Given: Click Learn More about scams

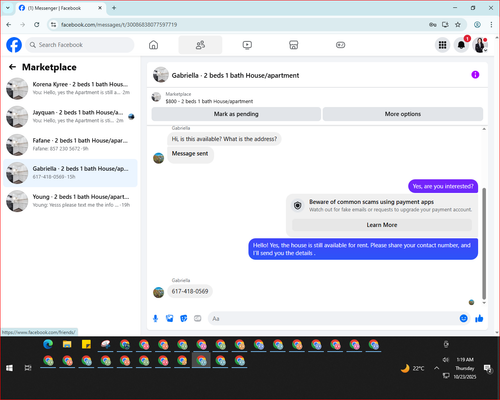Looking at the screenshot, I should pyautogui.click(x=382, y=225).
